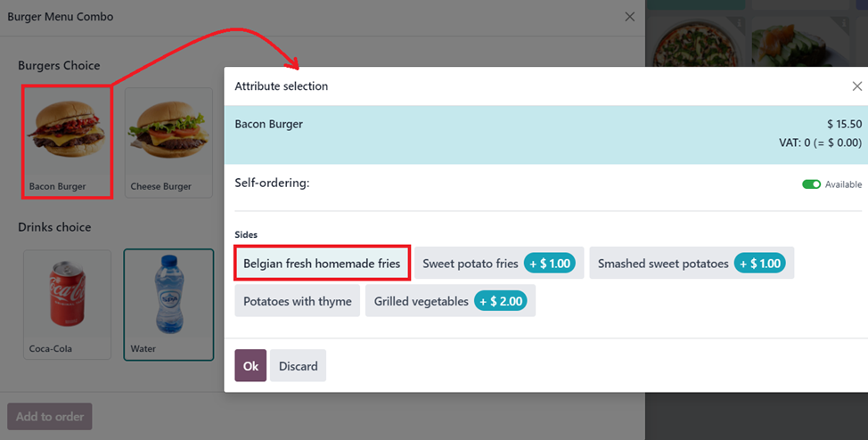The height and width of the screenshot is (440, 868).
Task: Close the Burger Menu Combo window
Action: pyautogui.click(x=629, y=17)
